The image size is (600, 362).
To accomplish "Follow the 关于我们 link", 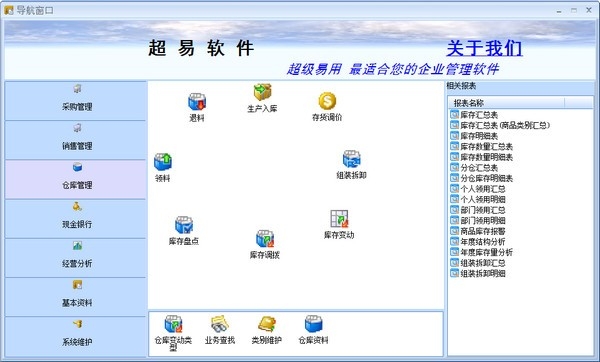I will pyautogui.click(x=484, y=48).
